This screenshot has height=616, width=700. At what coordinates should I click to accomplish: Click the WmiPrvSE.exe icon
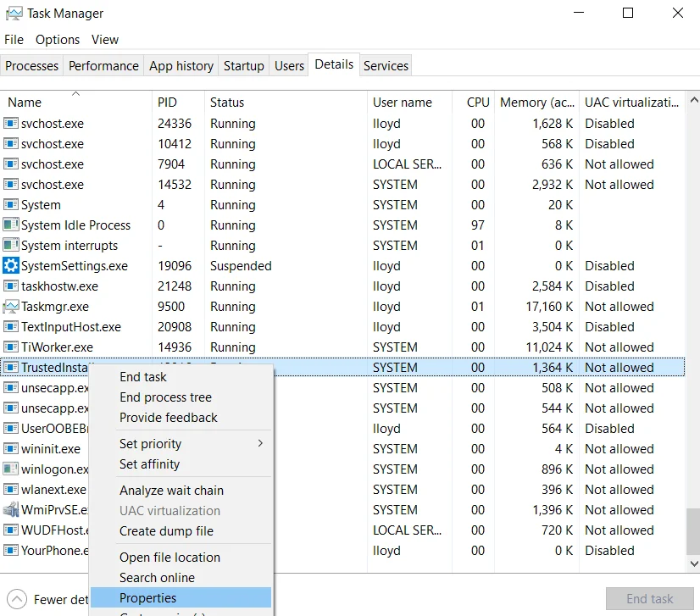tap(11, 510)
